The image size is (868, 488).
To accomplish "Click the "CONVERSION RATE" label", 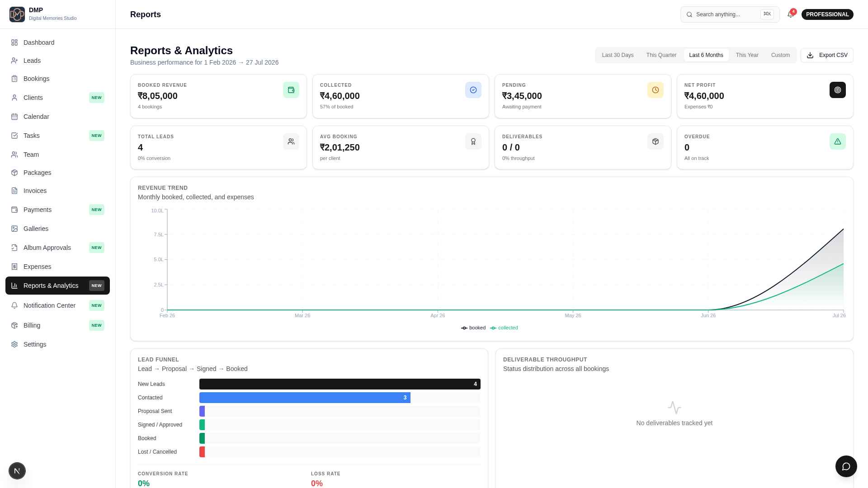I will coord(163,474).
